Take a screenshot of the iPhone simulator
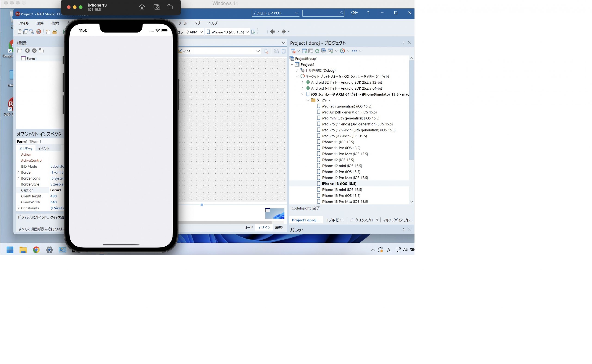The image size is (592, 364). click(x=157, y=7)
